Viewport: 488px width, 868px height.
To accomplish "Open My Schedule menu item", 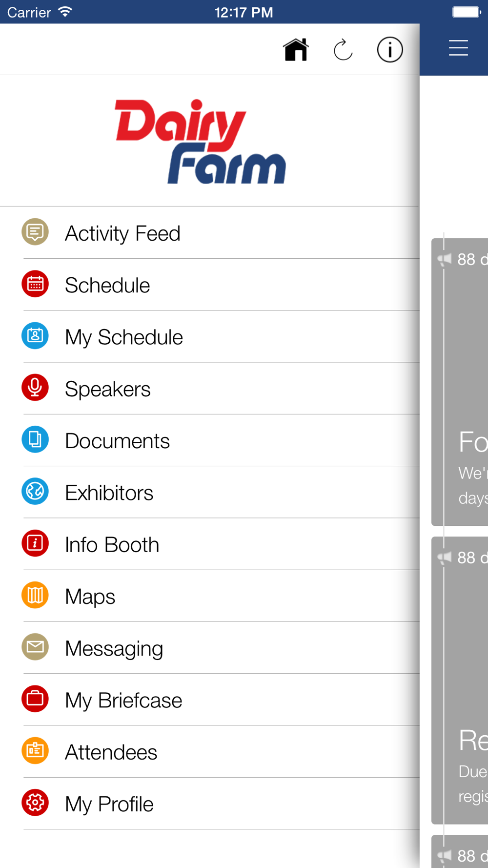I will tap(124, 337).
